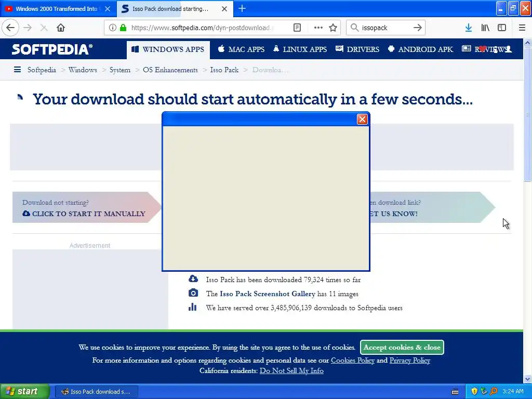The image size is (532, 399).
Task: Show site information icon in the address bar
Action: pyautogui.click(x=113, y=28)
